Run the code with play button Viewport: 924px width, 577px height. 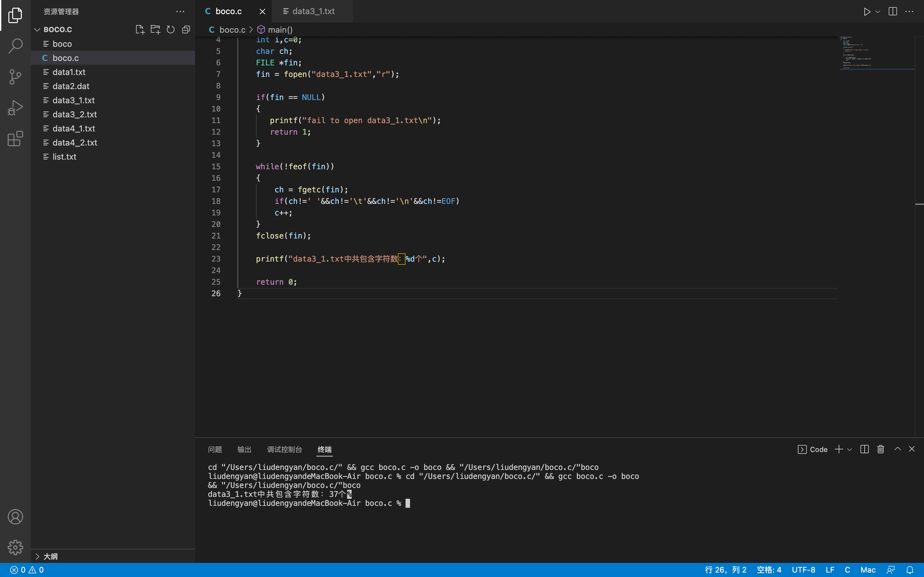pos(867,12)
